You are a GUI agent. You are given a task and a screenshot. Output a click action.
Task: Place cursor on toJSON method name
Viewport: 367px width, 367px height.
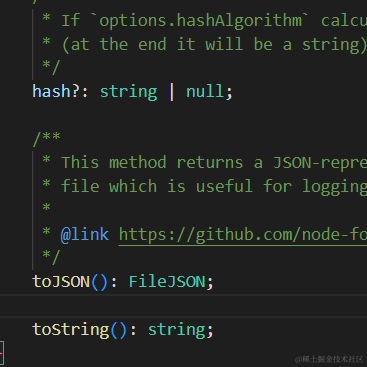pos(61,282)
